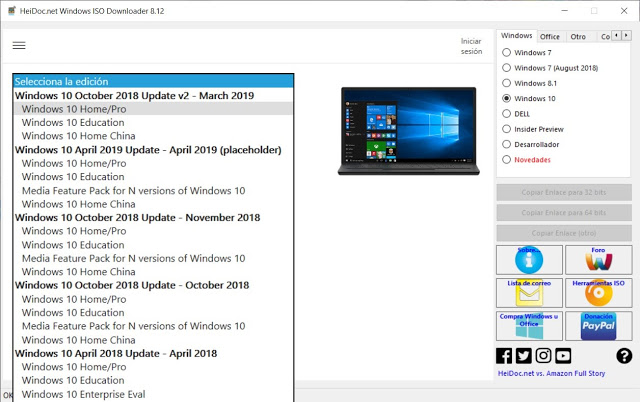Switch to the partially shown Co tab
This screenshot has width=640, height=402.
(x=604, y=37)
